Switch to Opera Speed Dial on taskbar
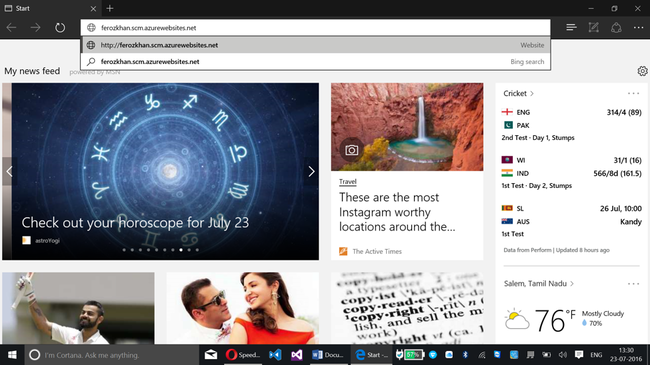Viewport: 650px width, 365px height. [243, 355]
